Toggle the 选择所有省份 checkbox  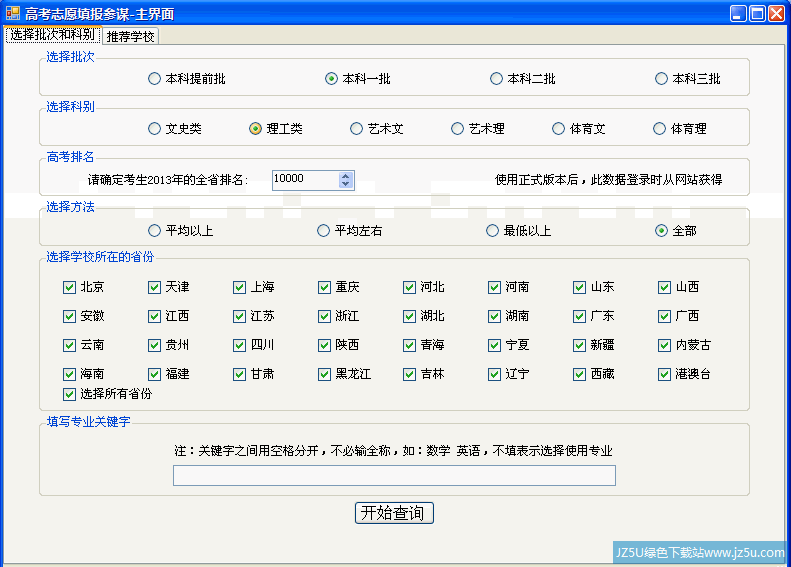pyautogui.click(x=69, y=394)
